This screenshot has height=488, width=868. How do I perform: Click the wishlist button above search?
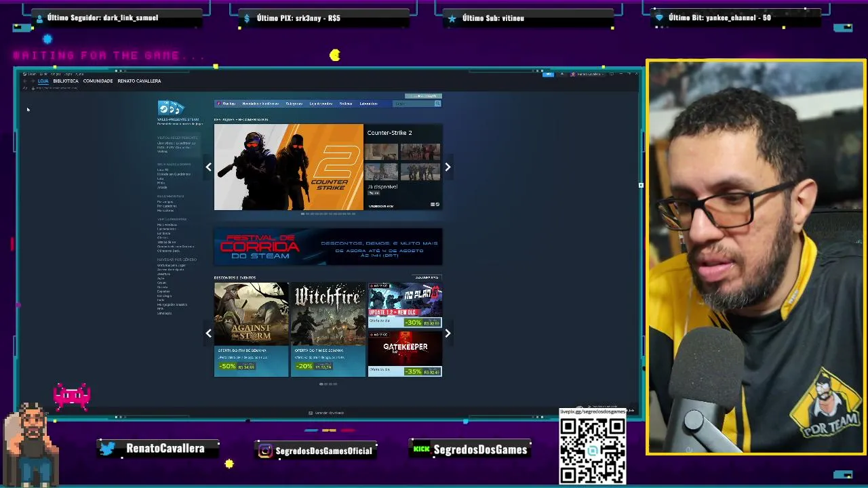[423, 96]
